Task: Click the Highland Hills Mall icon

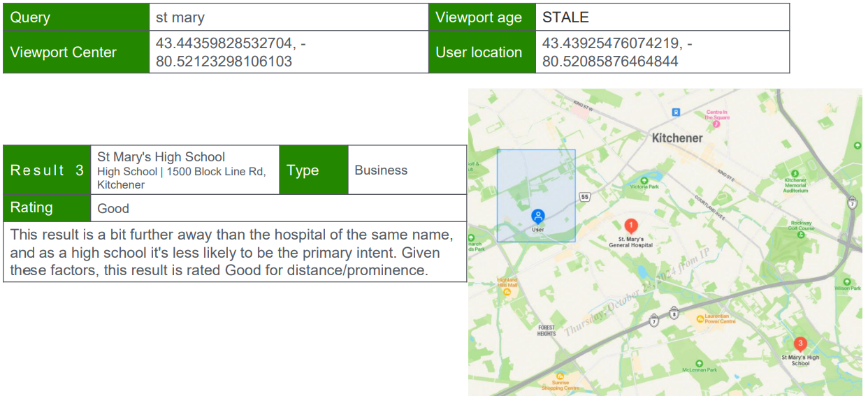Action: tap(508, 291)
